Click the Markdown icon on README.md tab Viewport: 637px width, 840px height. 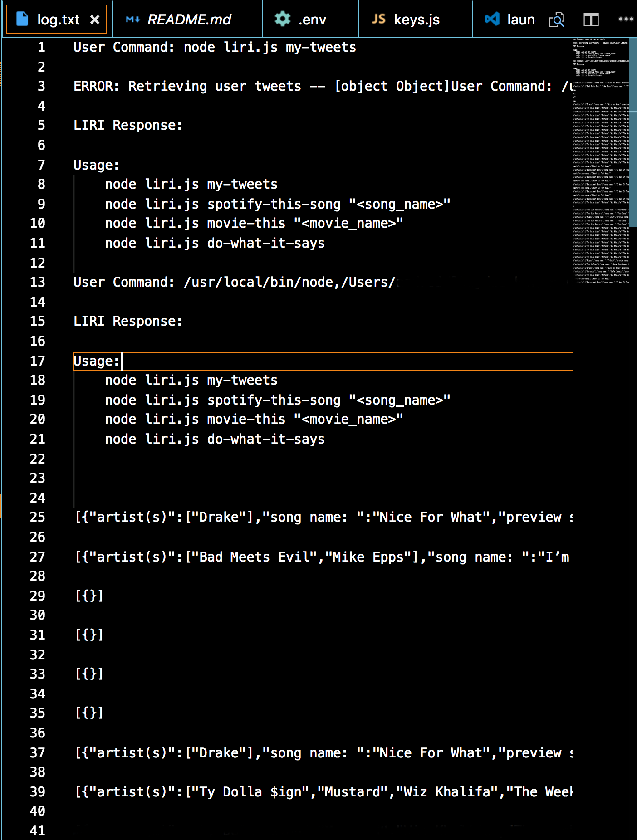(x=132, y=19)
